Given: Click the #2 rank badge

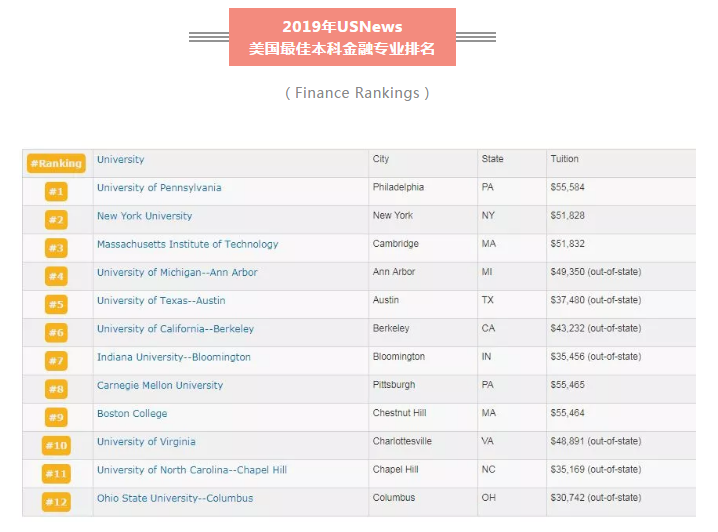Looking at the screenshot, I should (56, 220).
